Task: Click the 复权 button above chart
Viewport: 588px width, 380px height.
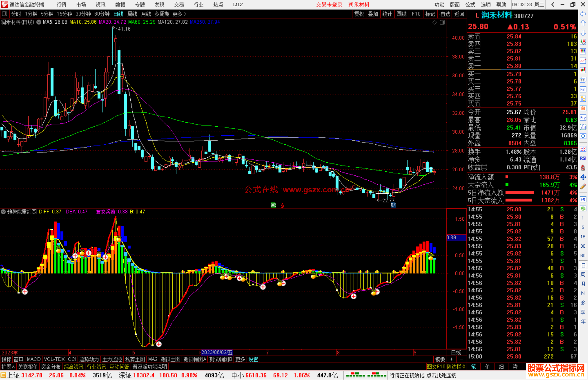Action: click(359, 14)
